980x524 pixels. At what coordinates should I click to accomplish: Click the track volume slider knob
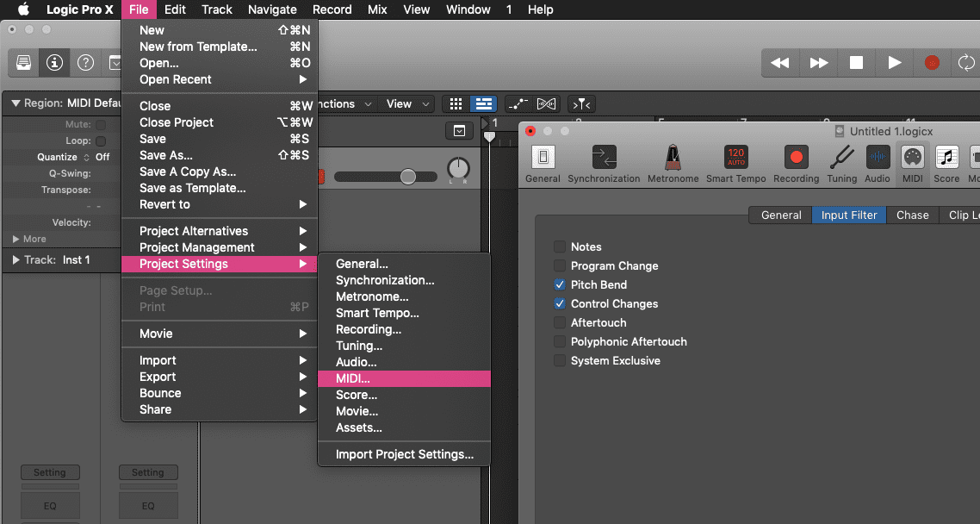(408, 177)
